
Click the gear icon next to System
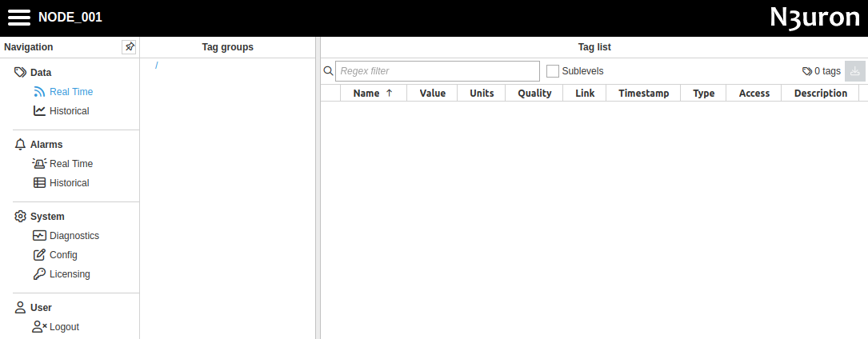pyautogui.click(x=21, y=217)
